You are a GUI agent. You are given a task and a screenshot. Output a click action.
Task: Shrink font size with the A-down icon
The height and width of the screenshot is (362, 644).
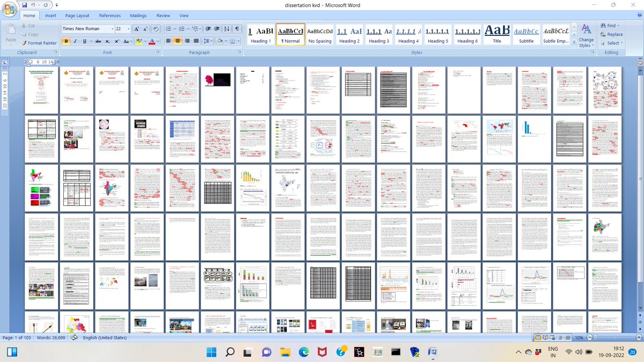145,28
